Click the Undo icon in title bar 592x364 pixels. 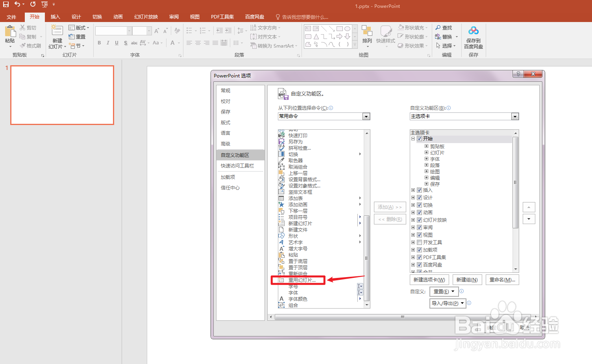(17, 4)
